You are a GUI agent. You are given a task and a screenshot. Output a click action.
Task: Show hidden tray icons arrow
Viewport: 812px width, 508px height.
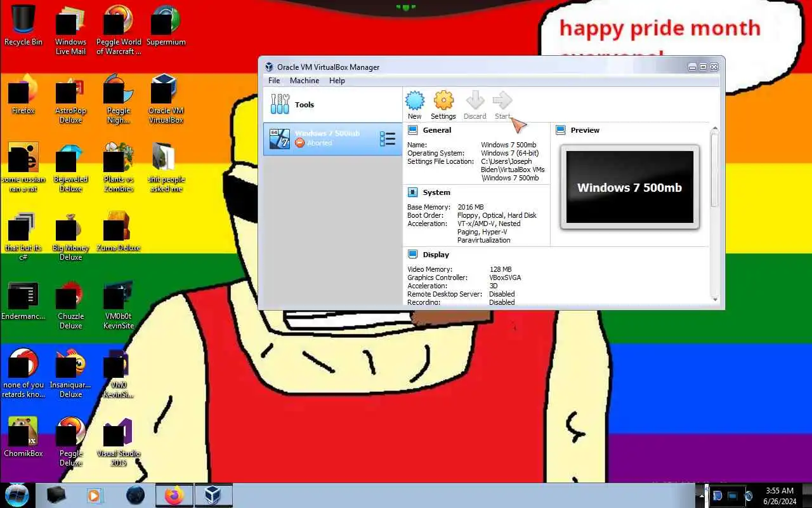coord(701,496)
